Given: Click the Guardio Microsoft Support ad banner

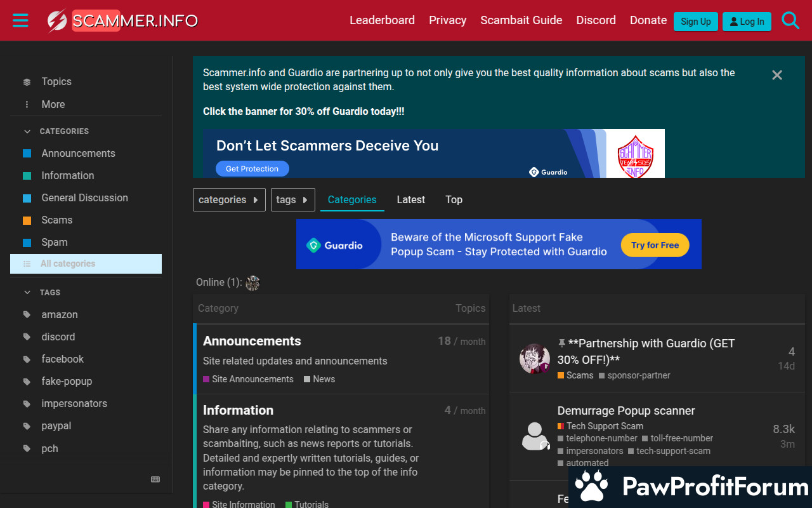Looking at the screenshot, I should pos(499,244).
